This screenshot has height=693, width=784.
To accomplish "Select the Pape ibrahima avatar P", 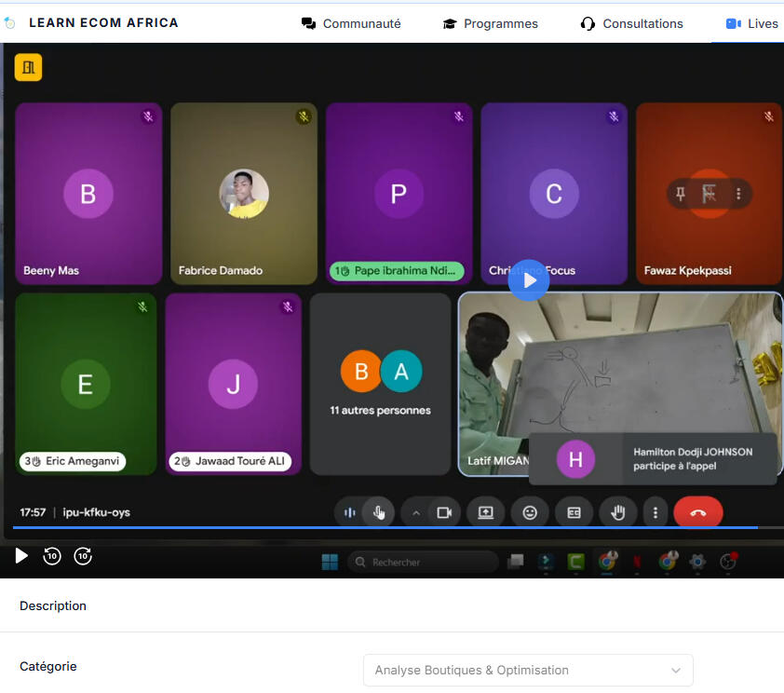I will [399, 194].
